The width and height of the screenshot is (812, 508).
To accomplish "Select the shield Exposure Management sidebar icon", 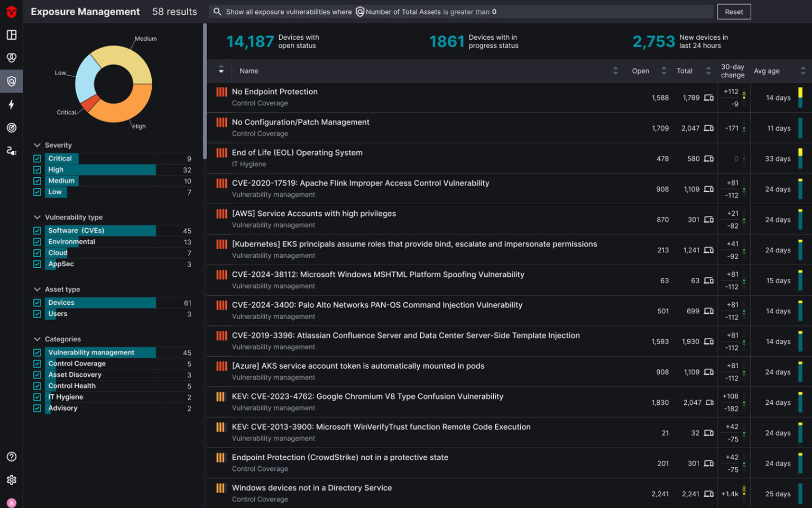I will 11,81.
